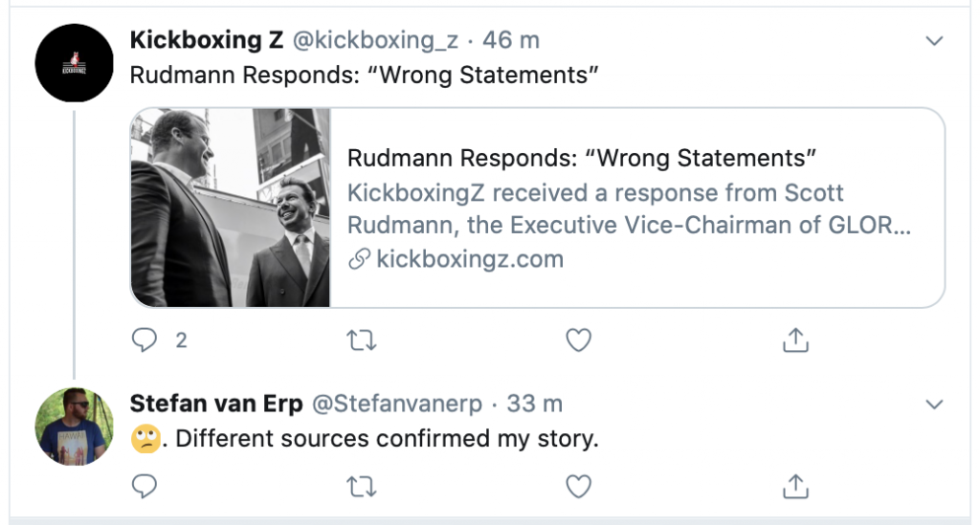Click the 33 m timestamp
Viewport: 980px width, 525px height.
[x=535, y=405]
